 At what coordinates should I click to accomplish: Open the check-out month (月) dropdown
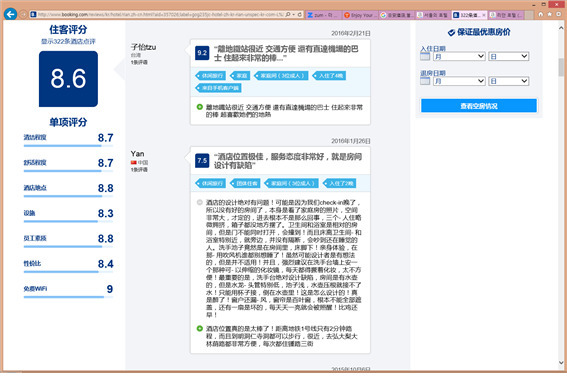(x=459, y=81)
